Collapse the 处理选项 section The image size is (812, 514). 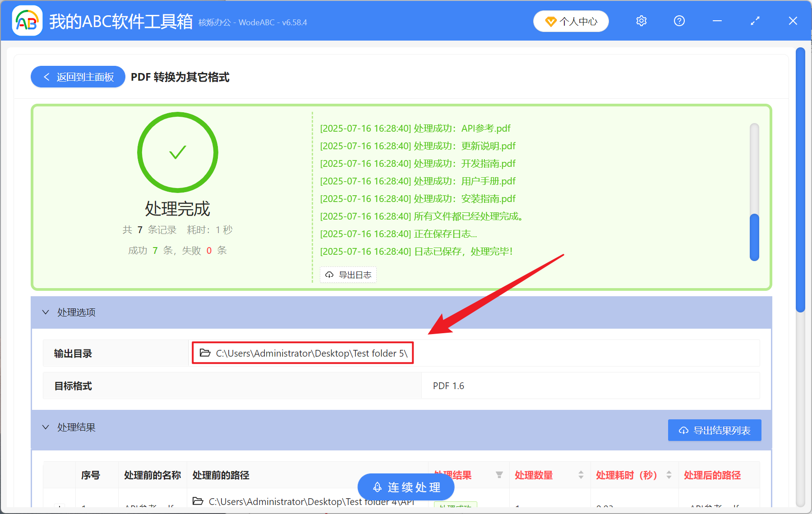click(45, 312)
